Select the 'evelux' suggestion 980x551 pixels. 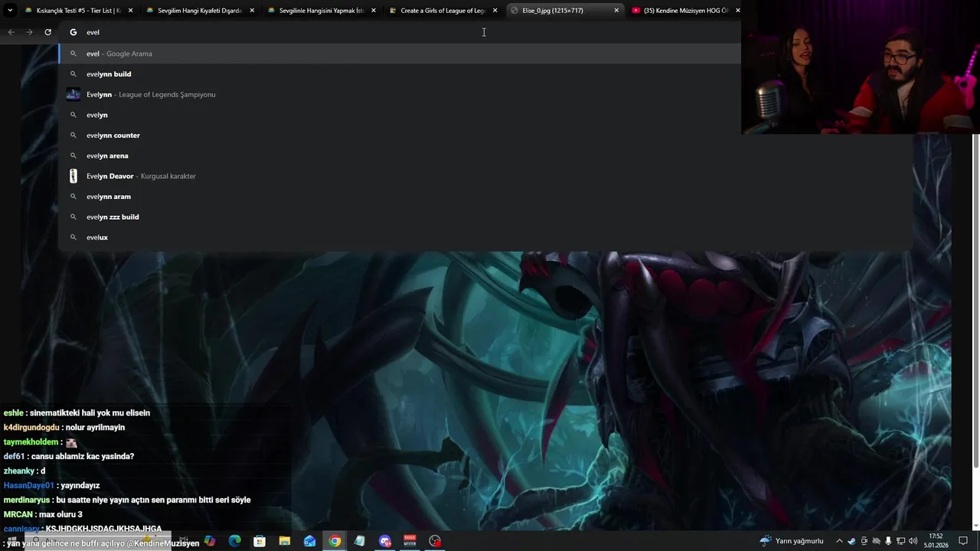pyautogui.click(x=485, y=237)
